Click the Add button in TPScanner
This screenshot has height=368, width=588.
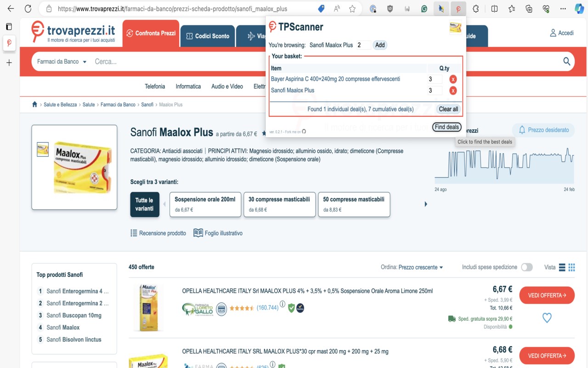[380, 45]
